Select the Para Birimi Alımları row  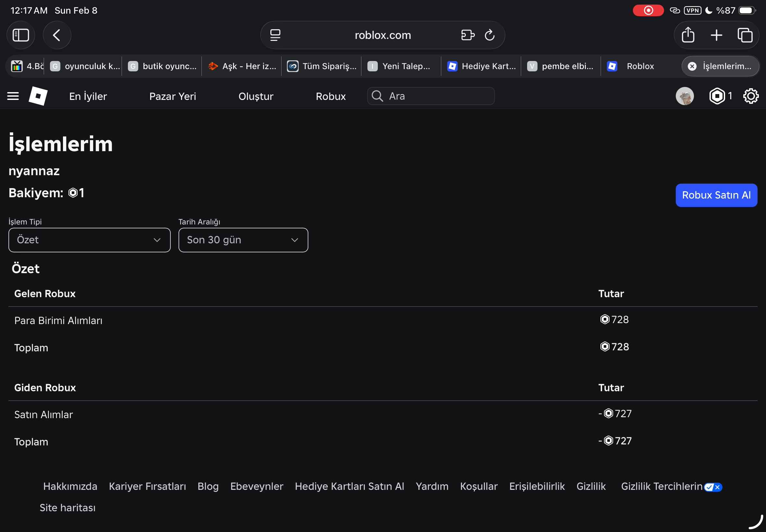click(x=383, y=320)
